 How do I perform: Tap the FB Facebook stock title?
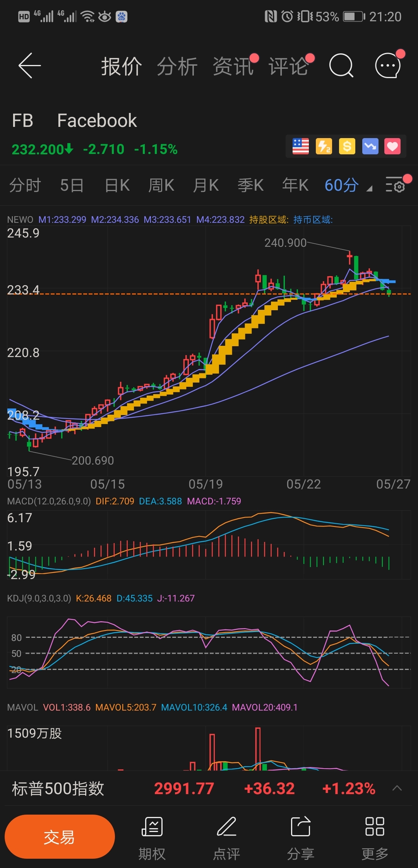point(74,120)
